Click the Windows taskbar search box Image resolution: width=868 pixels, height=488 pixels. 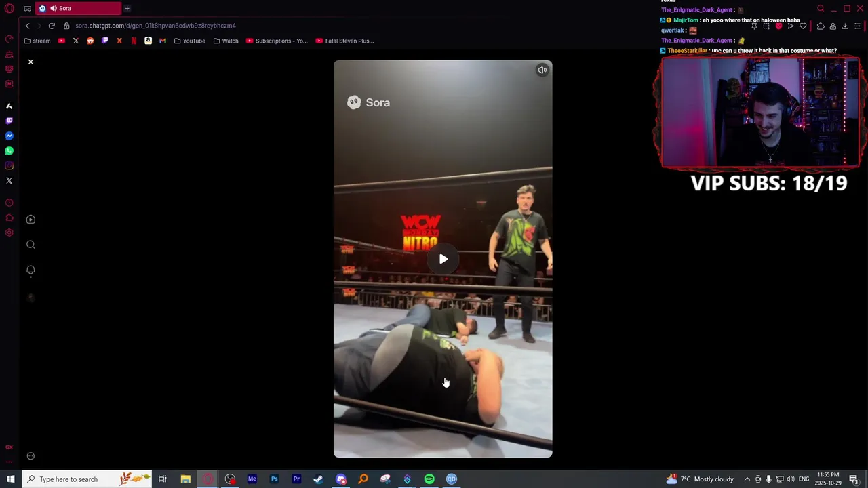click(x=87, y=479)
